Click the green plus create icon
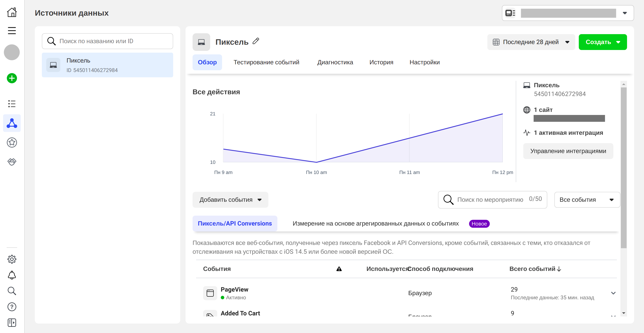This screenshot has height=333, width=644. [x=12, y=78]
